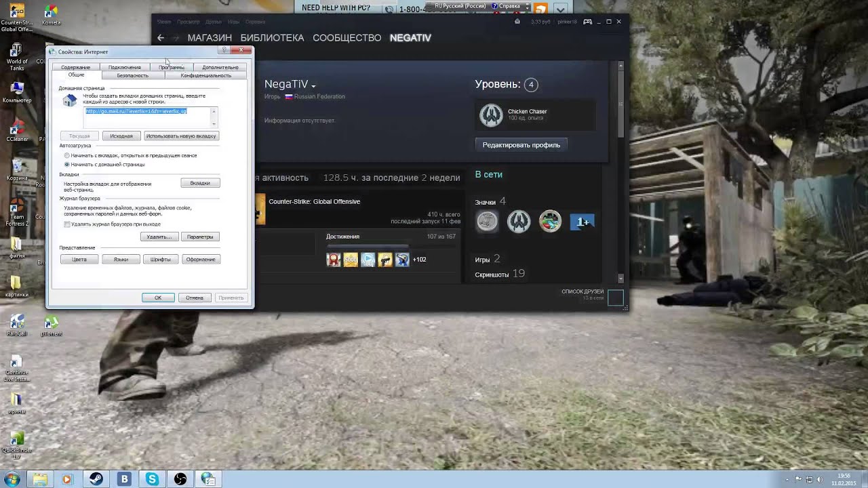Viewport: 868px width, 488px height.
Task: Click Steam back arrow navigation icon
Action: [x=161, y=38]
